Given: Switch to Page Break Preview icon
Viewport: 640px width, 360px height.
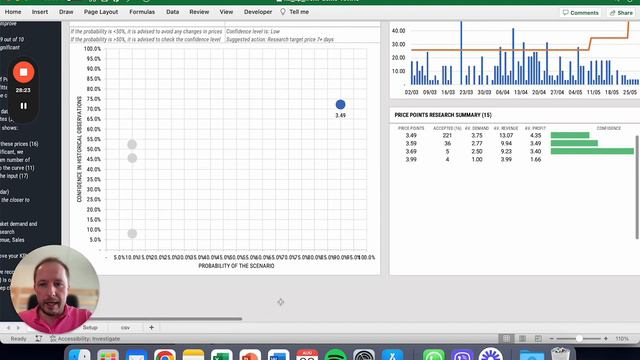Looking at the screenshot, I should coord(538,338).
